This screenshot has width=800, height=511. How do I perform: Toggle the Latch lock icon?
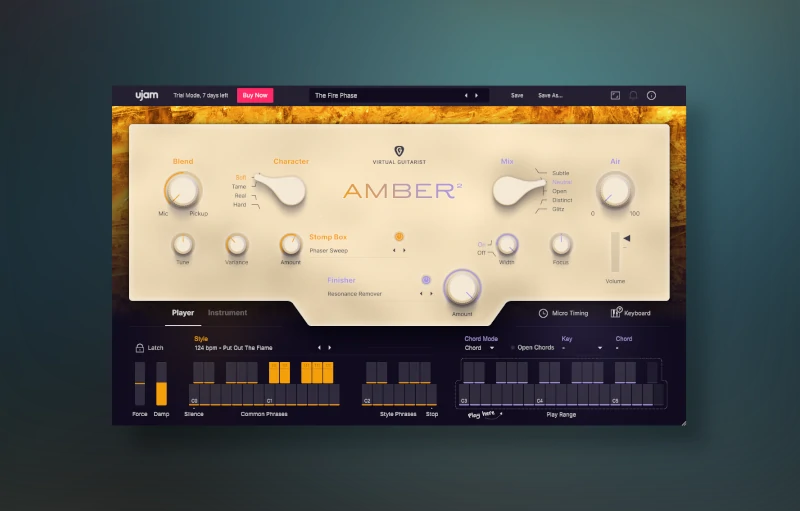[139, 348]
